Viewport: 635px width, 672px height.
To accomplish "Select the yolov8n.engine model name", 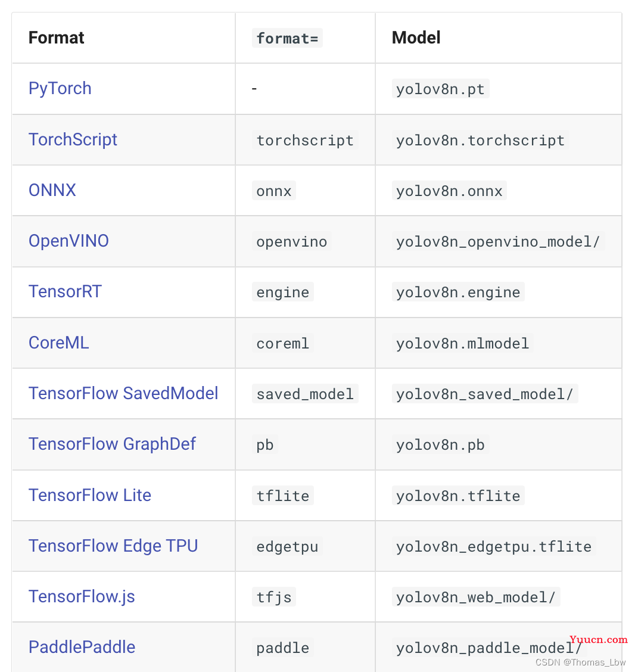I will click(458, 292).
